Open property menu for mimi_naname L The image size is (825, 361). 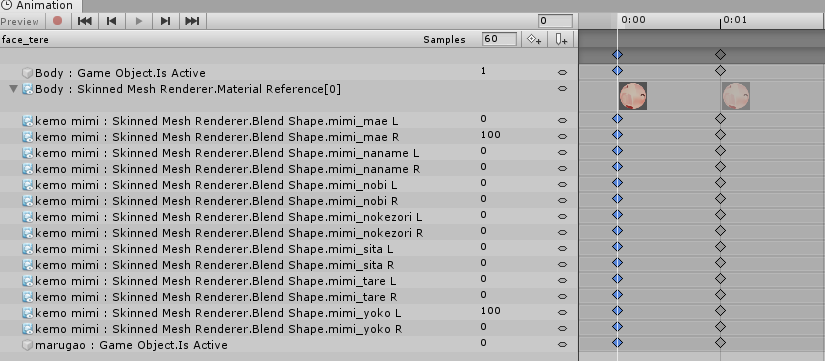pyautogui.click(x=562, y=153)
